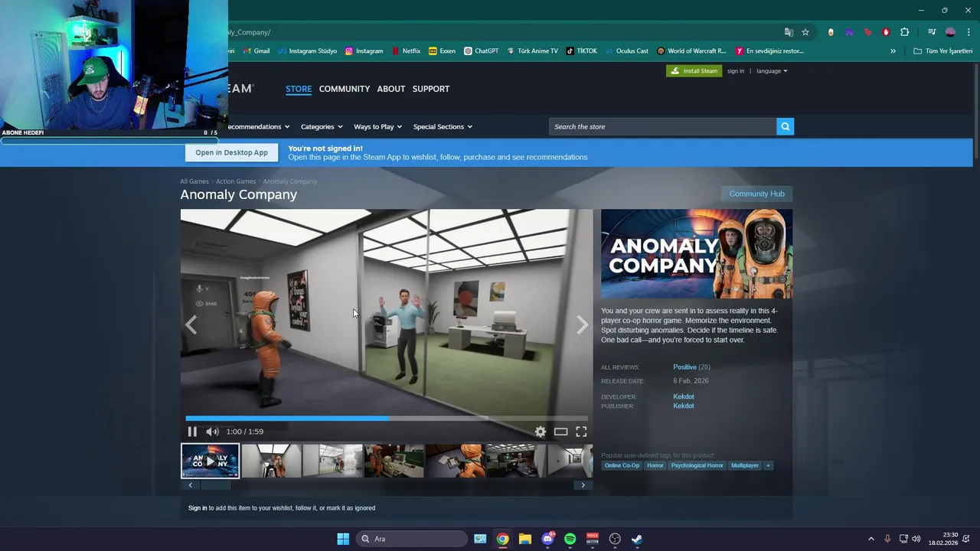Viewport: 980px width, 551px height.
Task: Open the Positive reviews summary
Action: coord(684,367)
